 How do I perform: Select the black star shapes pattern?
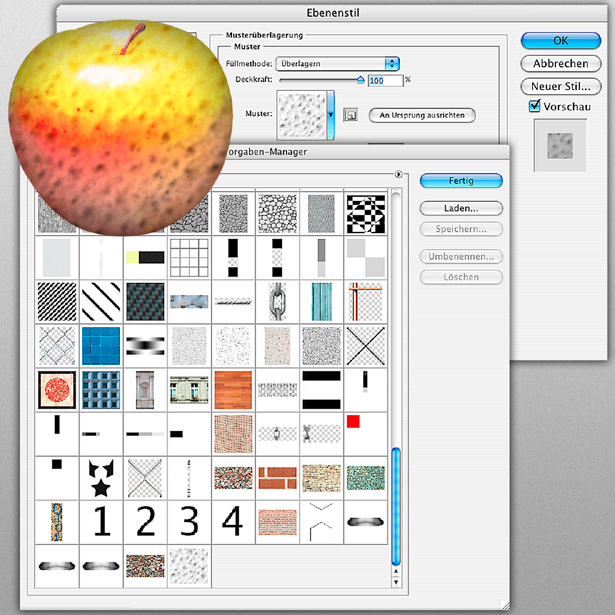pyautogui.click(x=101, y=478)
